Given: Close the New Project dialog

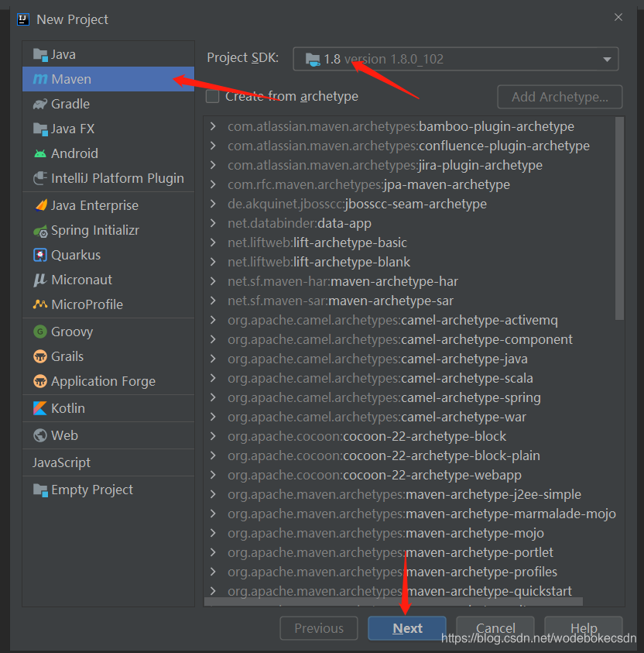Looking at the screenshot, I should click(x=618, y=17).
